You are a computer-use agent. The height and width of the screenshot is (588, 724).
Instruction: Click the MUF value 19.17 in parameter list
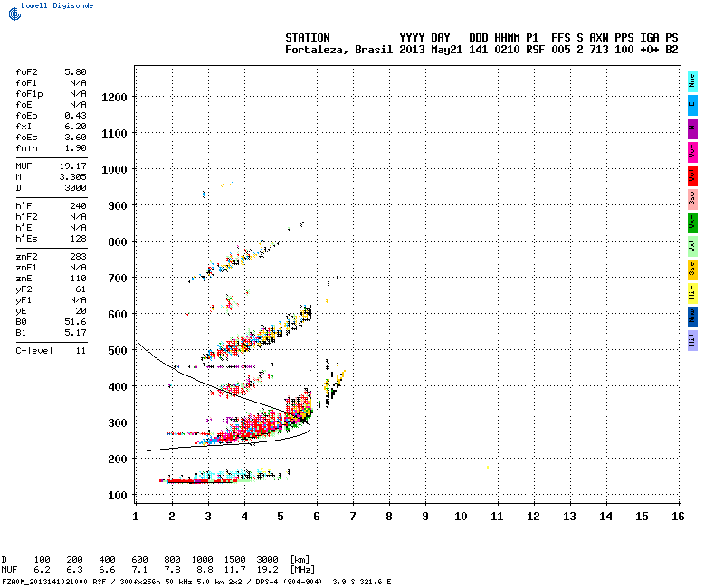[x=73, y=166]
